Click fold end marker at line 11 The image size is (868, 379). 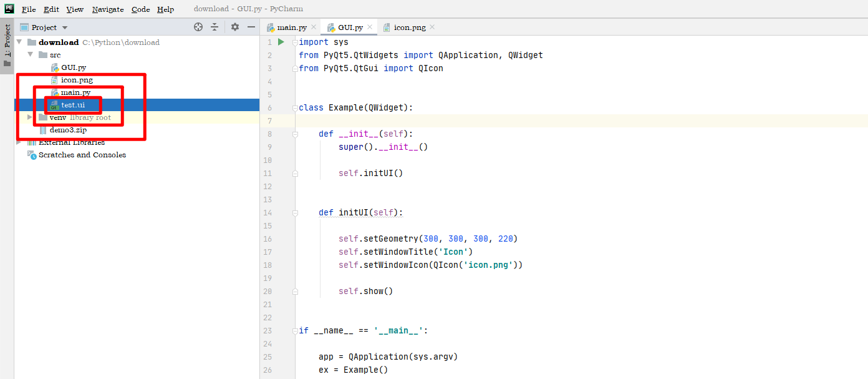click(296, 173)
